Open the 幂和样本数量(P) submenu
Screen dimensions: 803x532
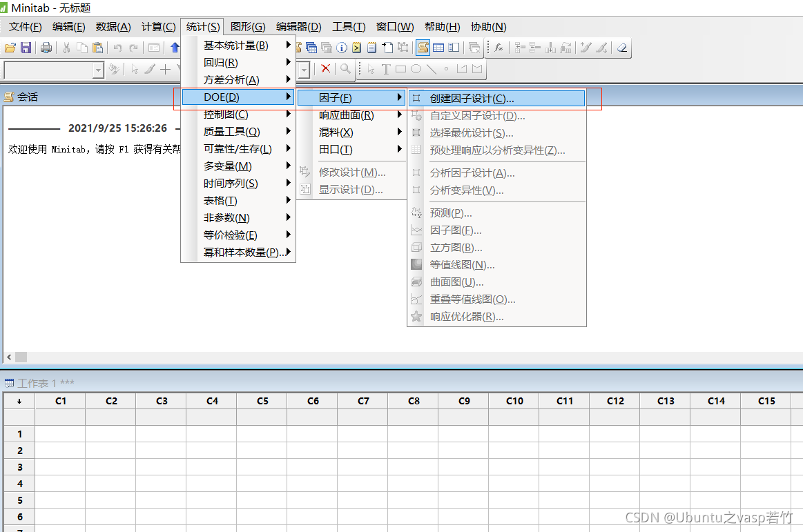[239, 252]
